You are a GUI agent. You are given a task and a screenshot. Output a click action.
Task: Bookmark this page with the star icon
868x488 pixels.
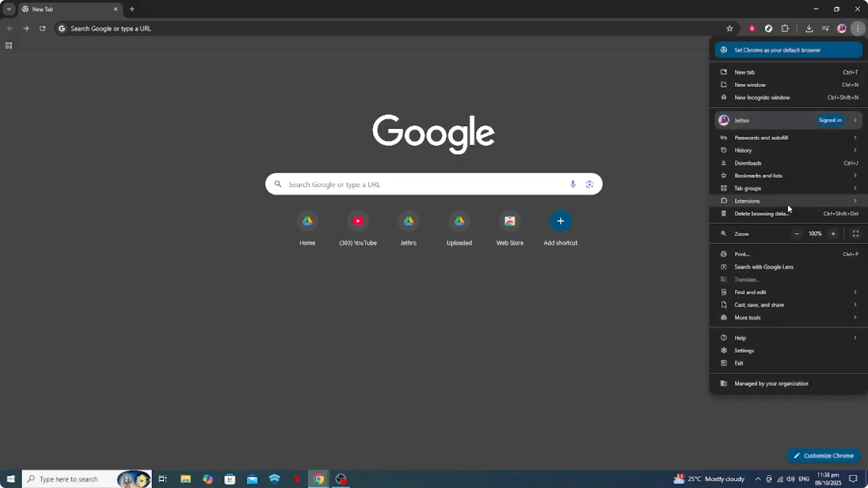pos(730,28)
